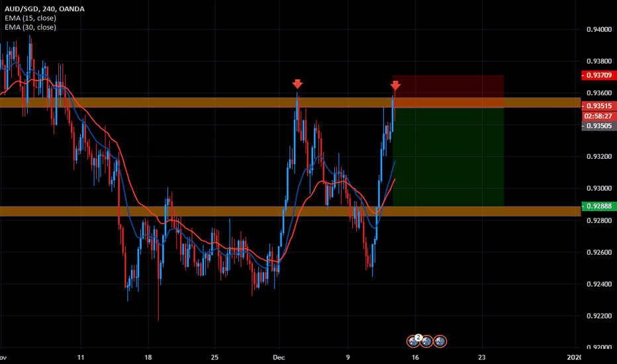Image resolution: width=617 pixels, height=364 pixels.
Task: Click the red 0.93515 current price label
Action: [x=599, y=106]
